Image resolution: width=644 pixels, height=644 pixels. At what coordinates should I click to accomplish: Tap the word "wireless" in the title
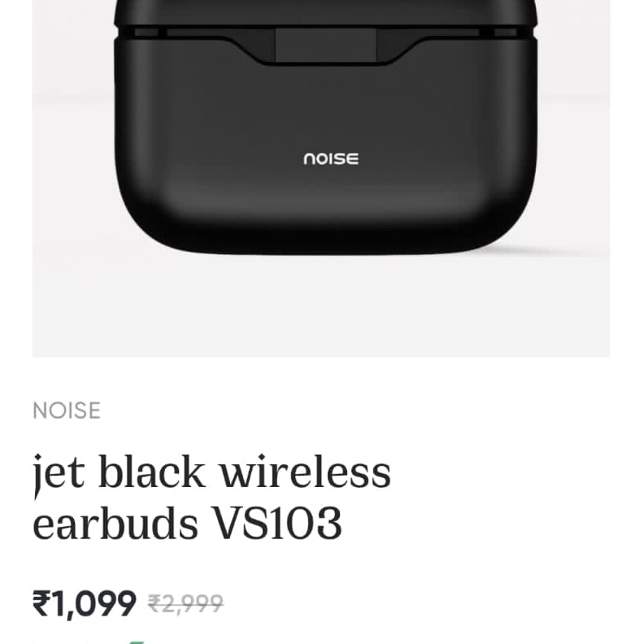(x=305, y=472)
